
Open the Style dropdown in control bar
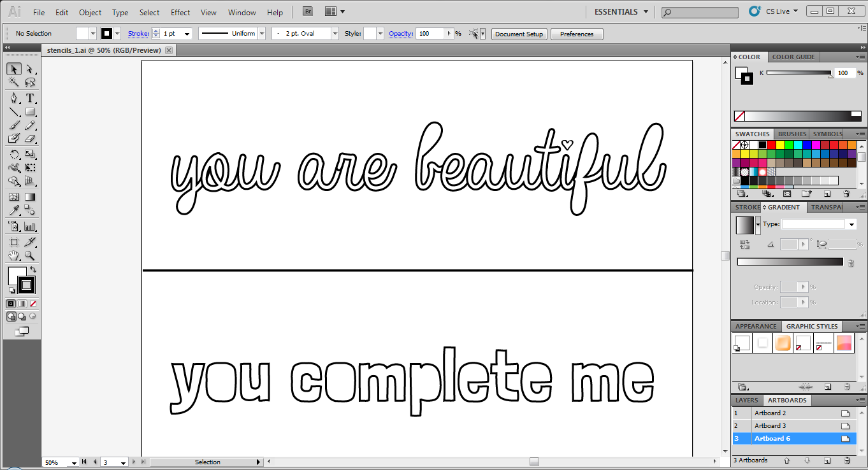[380, 34]
